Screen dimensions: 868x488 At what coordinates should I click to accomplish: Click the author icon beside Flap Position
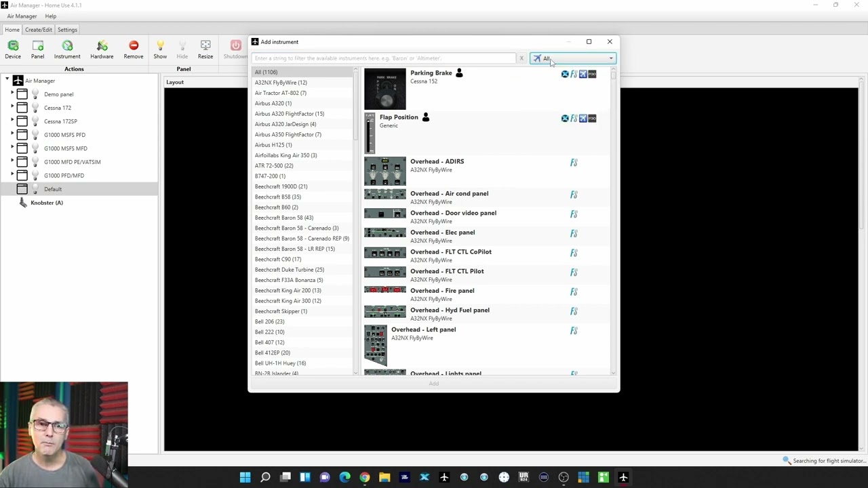click(426, 117)
